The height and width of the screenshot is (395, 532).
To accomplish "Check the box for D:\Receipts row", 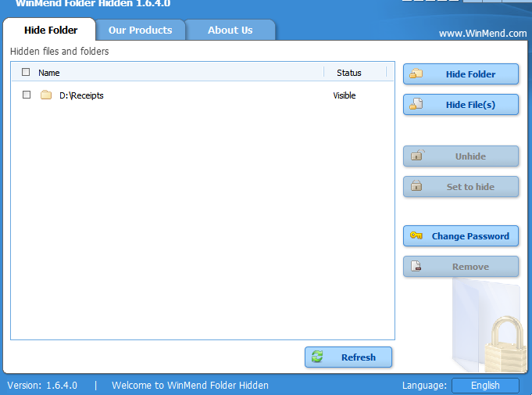I will click(27, 95).
